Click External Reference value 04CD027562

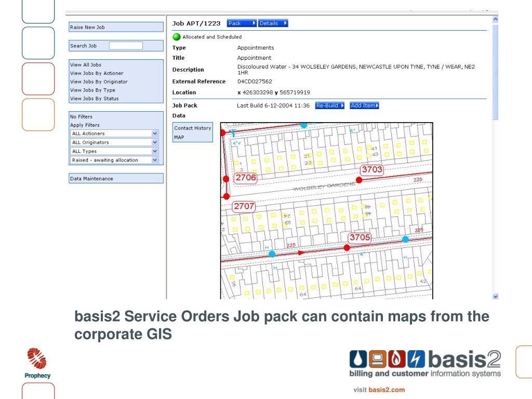(x=255, y=82)
